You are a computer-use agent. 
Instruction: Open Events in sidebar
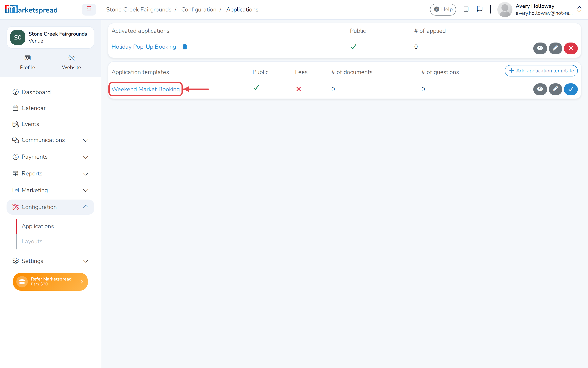(50, 124)
